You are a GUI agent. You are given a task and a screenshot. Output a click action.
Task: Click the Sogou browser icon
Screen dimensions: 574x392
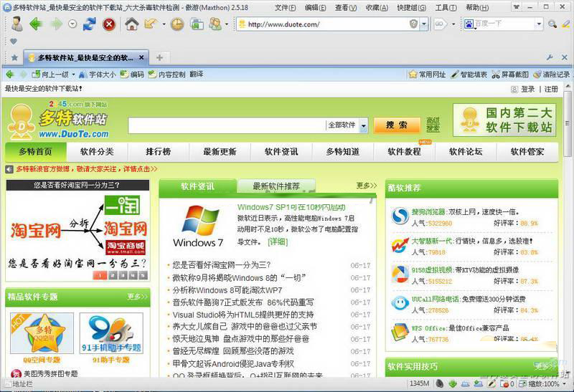(x=400, y=216)
